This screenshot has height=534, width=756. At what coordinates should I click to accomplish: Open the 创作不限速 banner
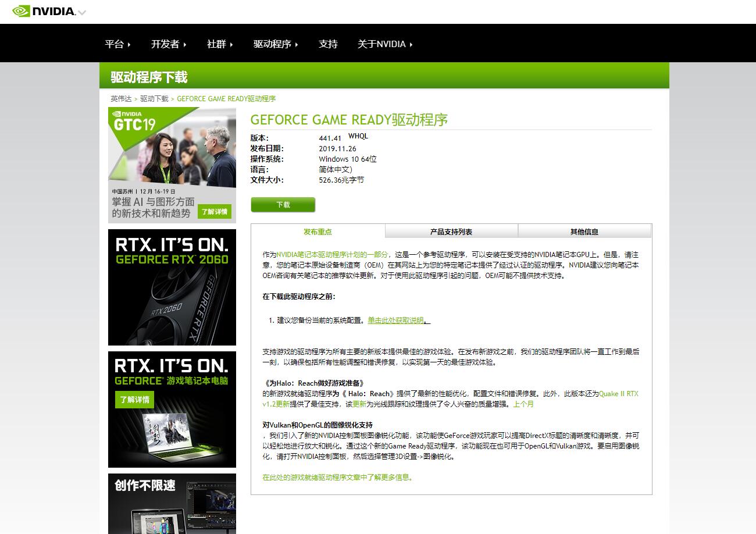pyautogui.click(x=172, y=504)
